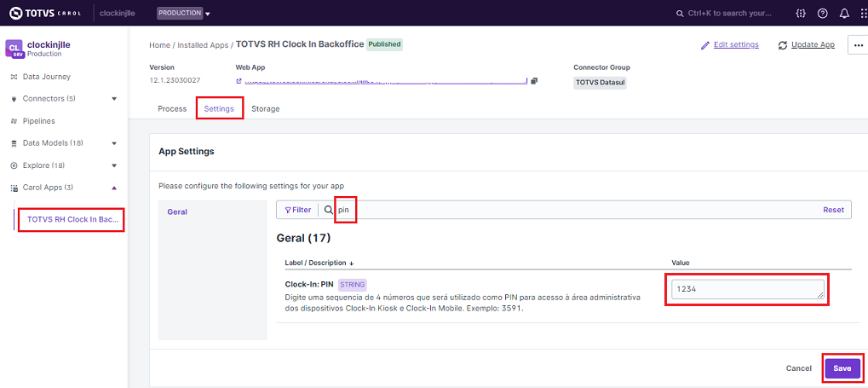This screenshot has width=868, height=388.
Task: Expand the Connectors section arrow
Action: pos(114,99)
